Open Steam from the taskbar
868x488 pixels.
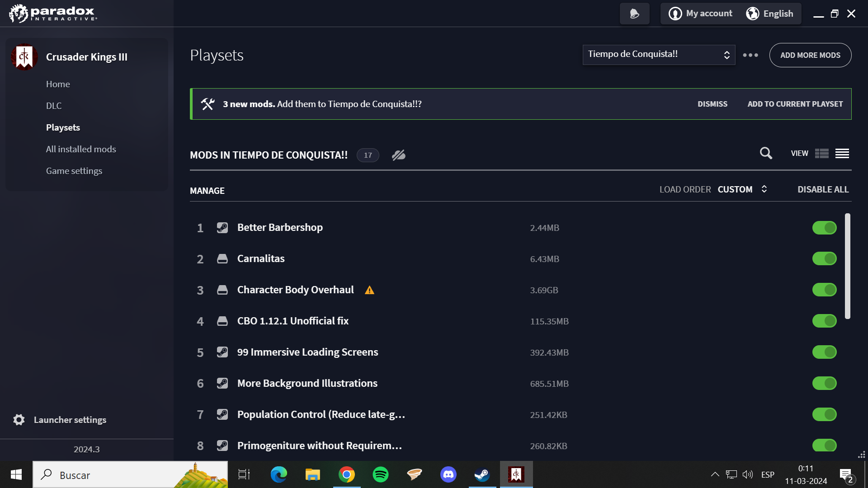pos(482,474)
